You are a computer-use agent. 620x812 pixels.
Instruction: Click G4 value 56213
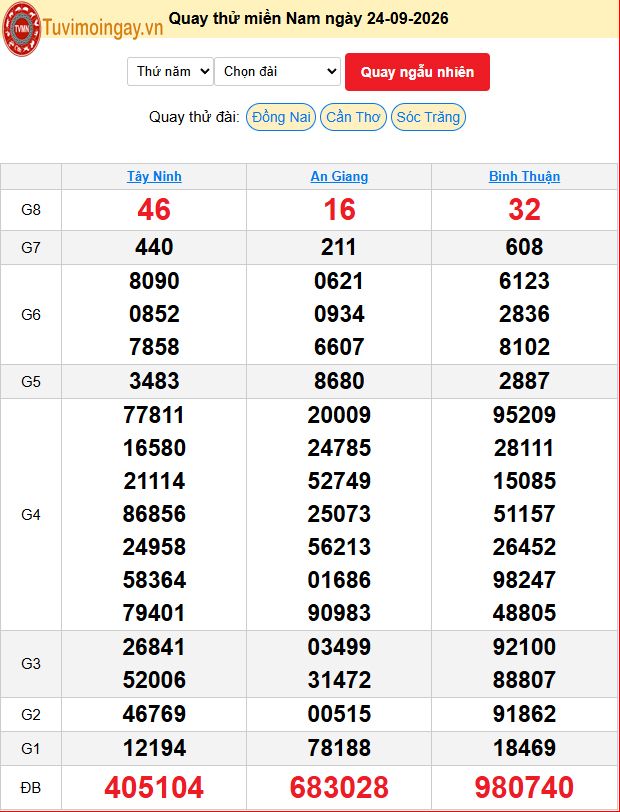tap(339, 547)
